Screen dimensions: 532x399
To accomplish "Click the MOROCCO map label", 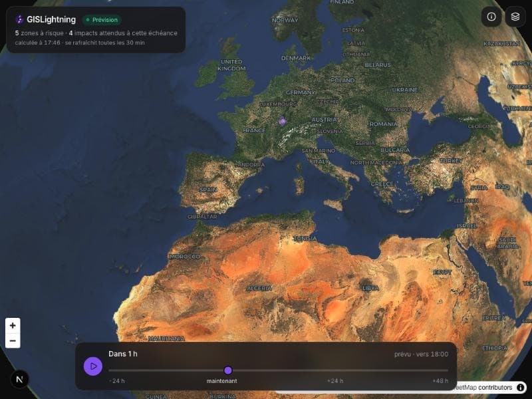I will coord(185,257).
